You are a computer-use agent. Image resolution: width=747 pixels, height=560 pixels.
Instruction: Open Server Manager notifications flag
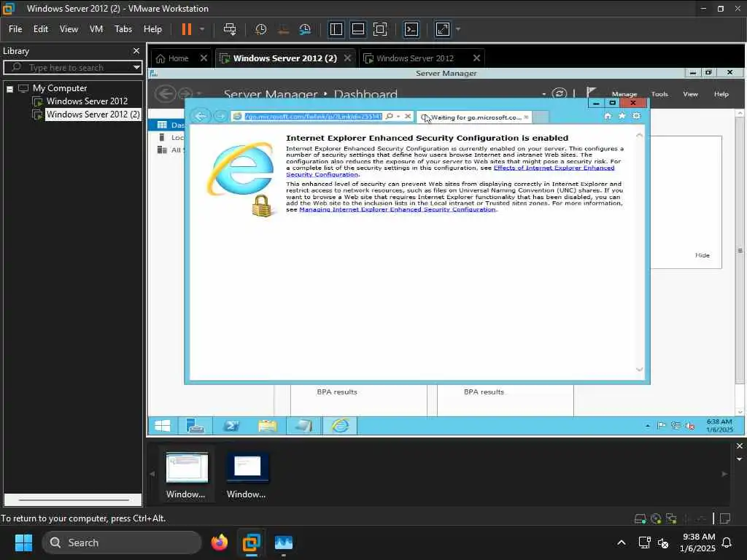pos(591,93)
